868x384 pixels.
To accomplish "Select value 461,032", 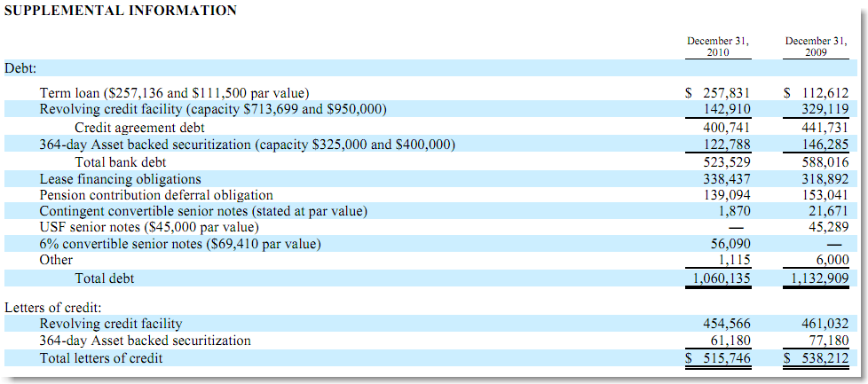I will pos(825,325).
